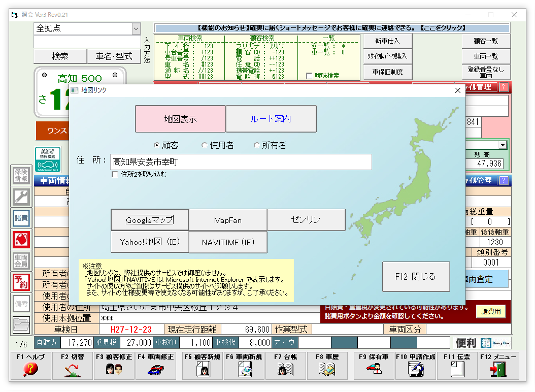Create new customer with F5 顧客新規

[203, 366]
